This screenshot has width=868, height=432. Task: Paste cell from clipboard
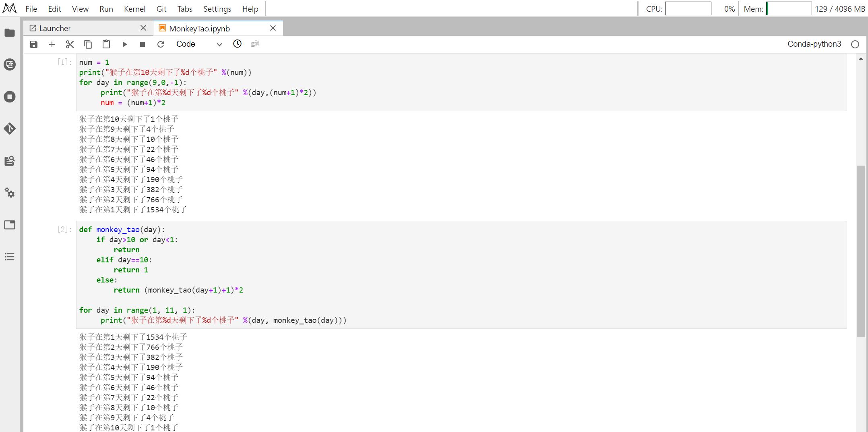click(106, 44)
